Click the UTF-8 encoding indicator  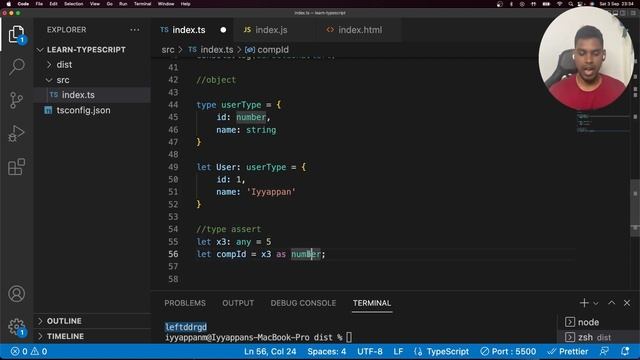click(370, 351)
